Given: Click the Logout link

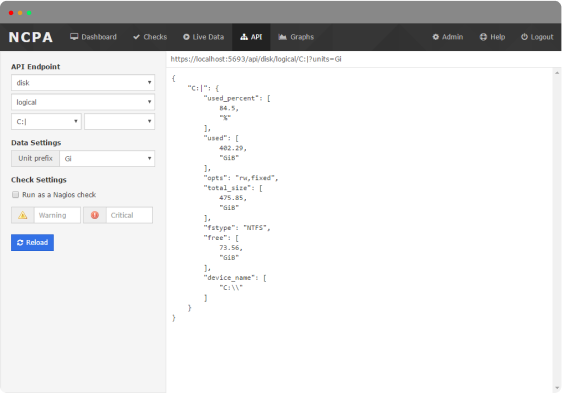Looking at the screenshot, I should tap(537, 37).
